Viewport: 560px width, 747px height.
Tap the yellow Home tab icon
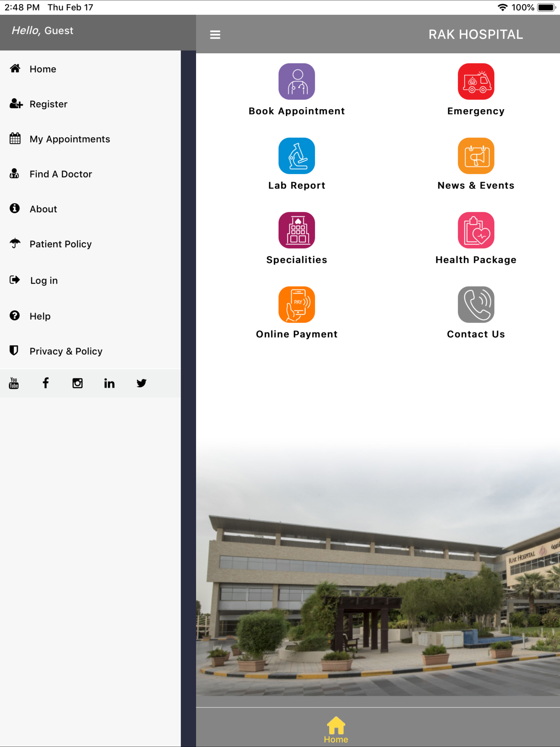pyautogui.click(x=336, y=725)
